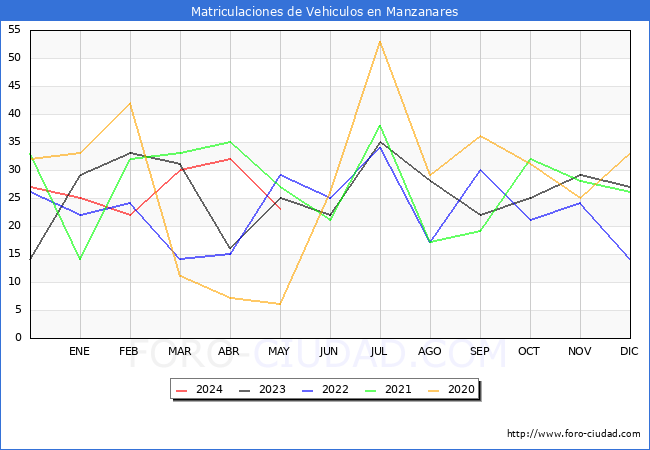The image size is (650, 450).
Task: Click the SEP month label
Action: (x=480, y=351)
